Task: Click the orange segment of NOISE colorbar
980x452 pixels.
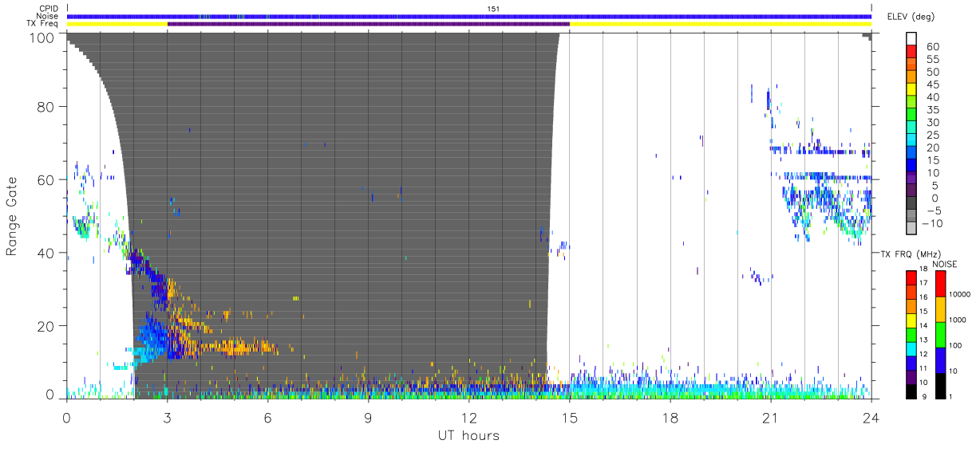Action: pyautogui.click(x=942, y=309)
